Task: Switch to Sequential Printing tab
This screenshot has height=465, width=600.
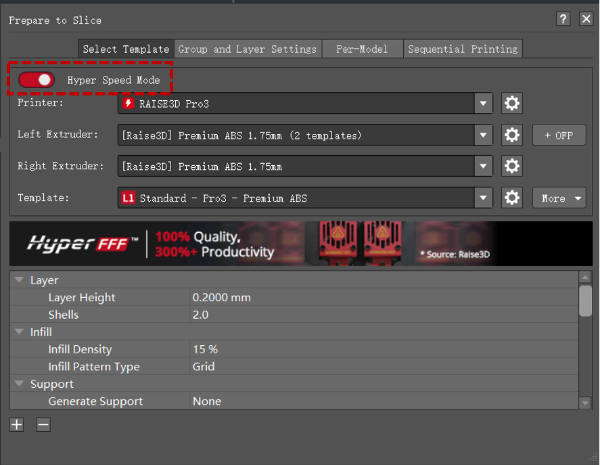Action: pyautogui.click(x=462, y=49)
